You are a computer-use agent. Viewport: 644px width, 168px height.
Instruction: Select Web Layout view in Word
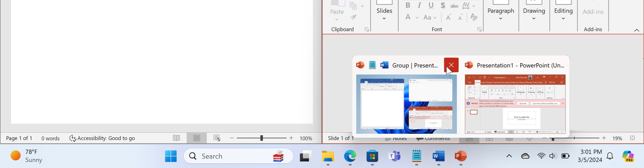(217, 138)
